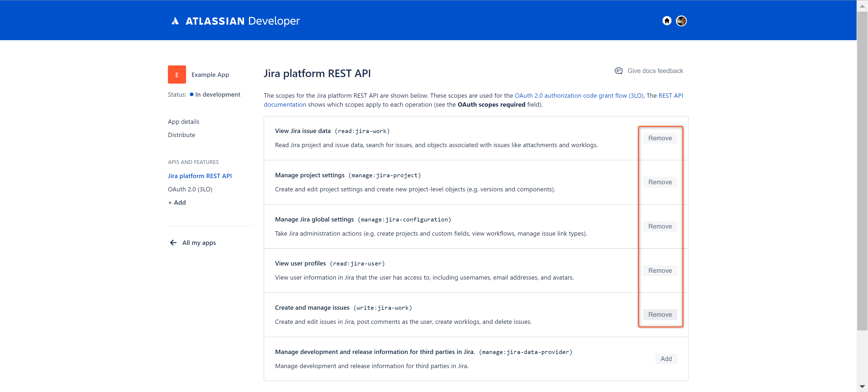Image resolution: width=868 pixels, height=392 pixels.
Task: Click the 'View Jira issue data' scope title
Action: tap(303, 131)
